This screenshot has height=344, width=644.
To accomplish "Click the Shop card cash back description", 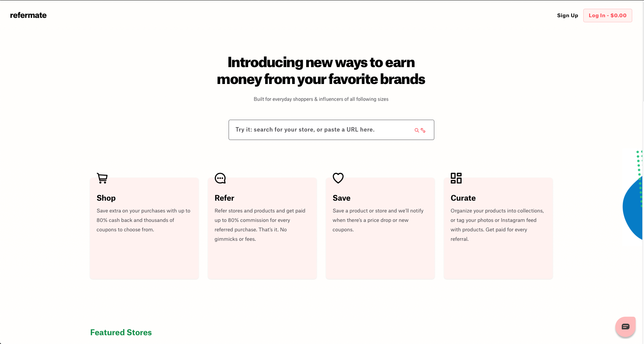I will pos(143,220).
